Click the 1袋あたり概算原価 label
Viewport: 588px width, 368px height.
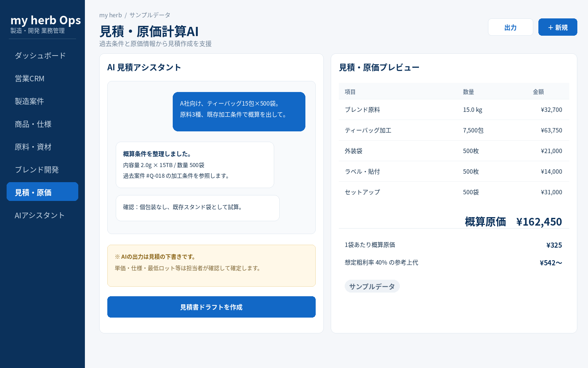click(x=370, y=245)
